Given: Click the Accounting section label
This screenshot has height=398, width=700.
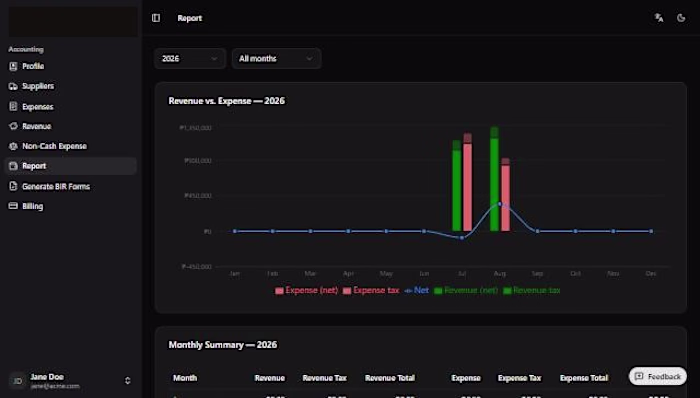Looking at the screenshot, I should pyautogui.click(x=26, y=49).
